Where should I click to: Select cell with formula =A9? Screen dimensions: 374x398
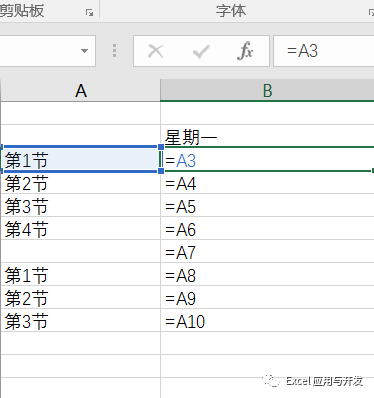click(x=267, y=297)
